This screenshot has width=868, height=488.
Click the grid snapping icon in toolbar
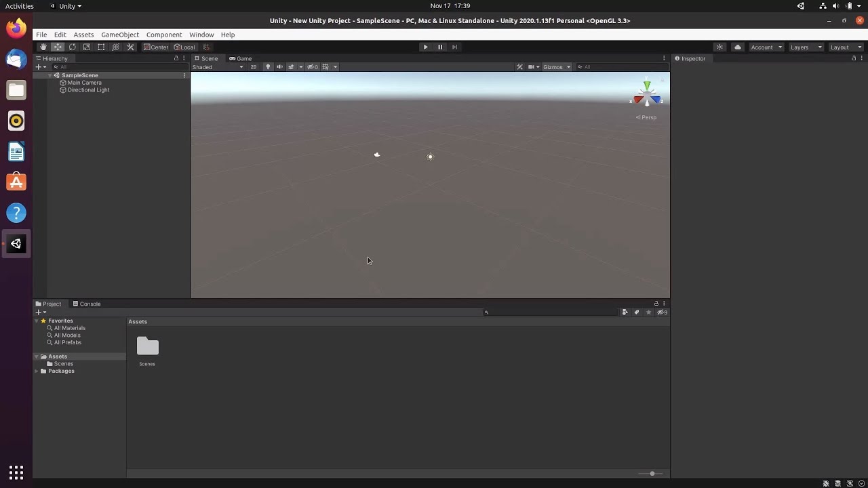[206, 47]
